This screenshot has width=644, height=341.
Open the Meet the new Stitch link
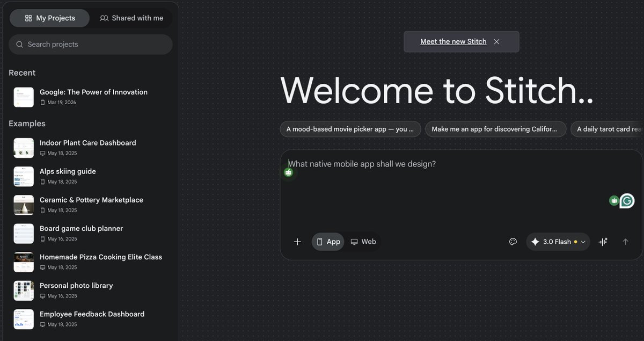[453, 41]
